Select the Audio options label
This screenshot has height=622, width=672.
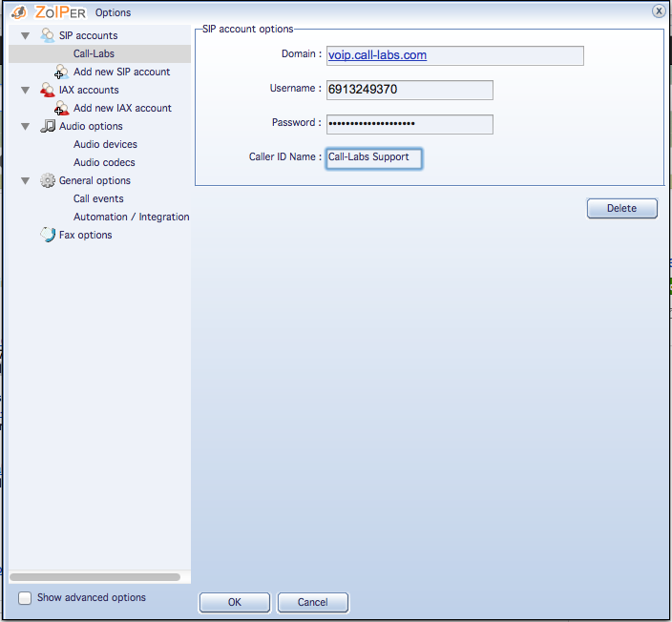pyautogui.click(x=91, y=126)
